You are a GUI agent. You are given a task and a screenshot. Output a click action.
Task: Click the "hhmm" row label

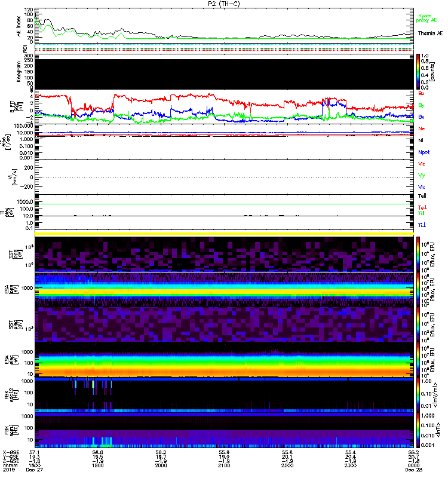pyautogui.click(x=10, y=465)
